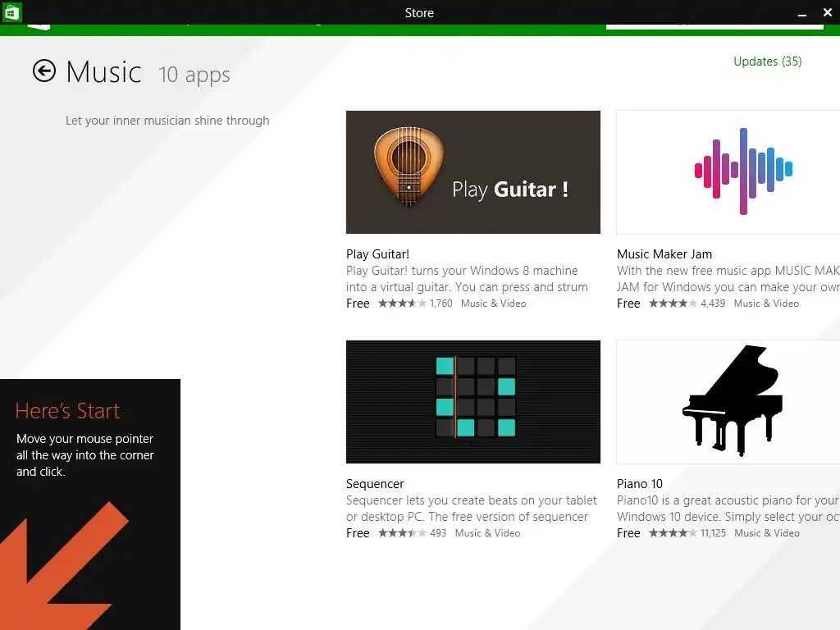The image size is (840, 630).
Task: Click the Play Guitar! description text
Action: point(467,279)
